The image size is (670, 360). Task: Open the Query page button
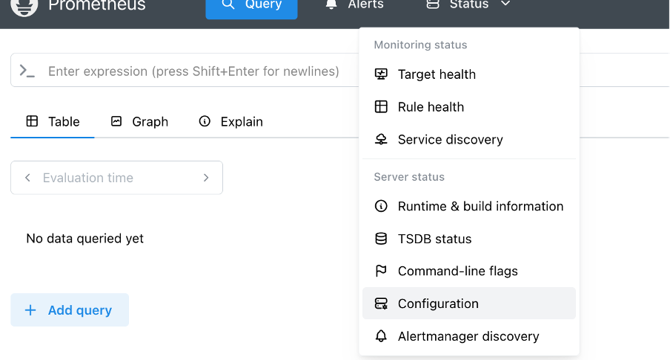pos(251,8)
